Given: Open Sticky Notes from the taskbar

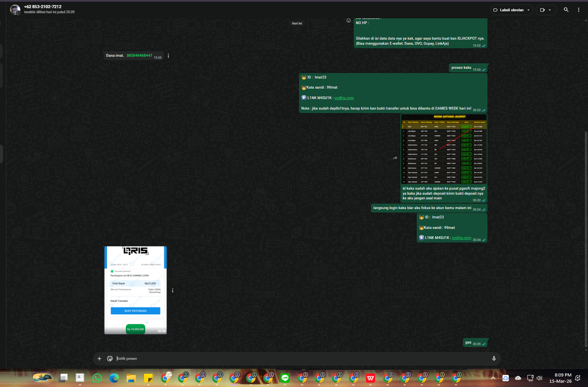Looking at the screenshot, I should click(x=148, y=378).
